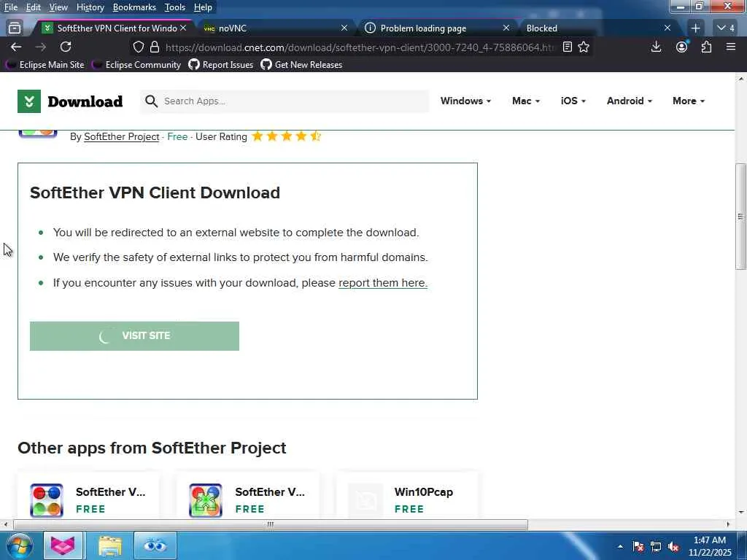Open the account profile icon
The image size is (747, 560).
coord(682,47)
